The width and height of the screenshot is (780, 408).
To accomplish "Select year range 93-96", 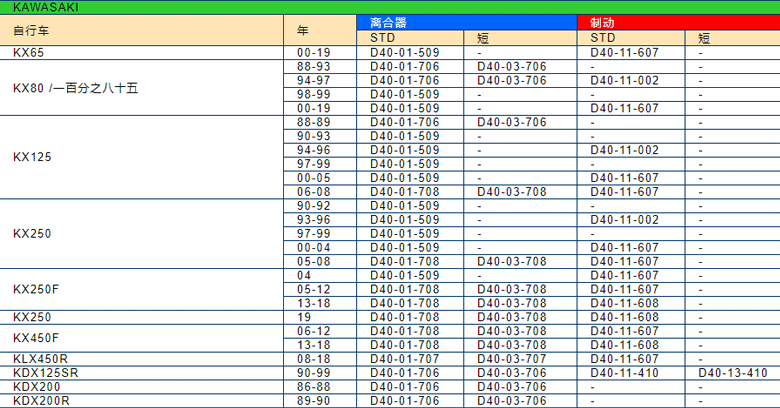I will click(314, 219).
